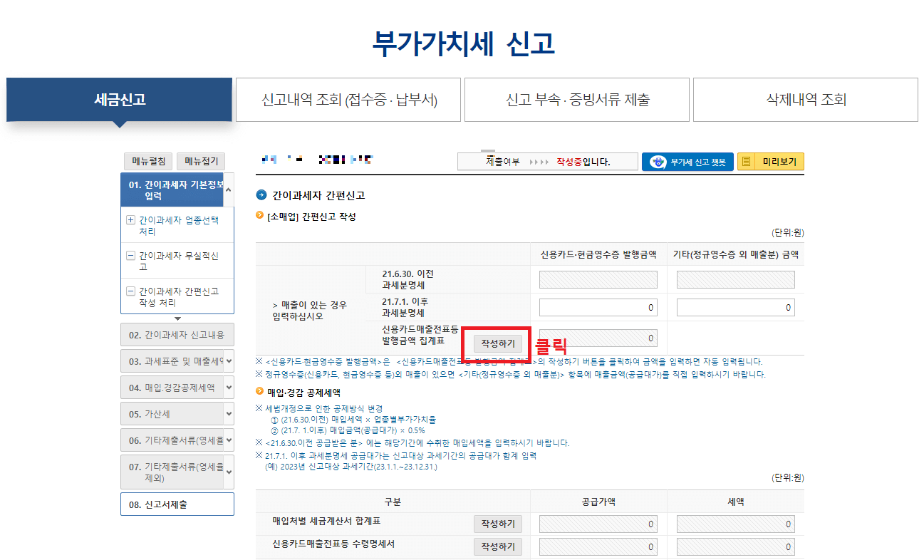Click 작성하기 for 신용카드매출전표등 발행금액 집계표
Viewport: 924px width, 560px height.
pyautogui.click(x=498, y=343)
